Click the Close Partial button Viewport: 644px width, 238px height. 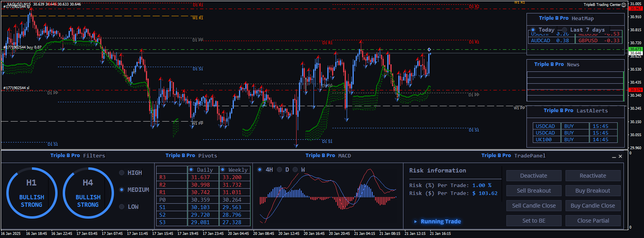593,221
